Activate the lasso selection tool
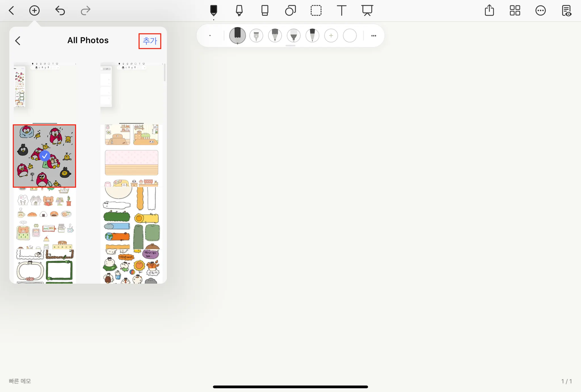 (316, 11)
